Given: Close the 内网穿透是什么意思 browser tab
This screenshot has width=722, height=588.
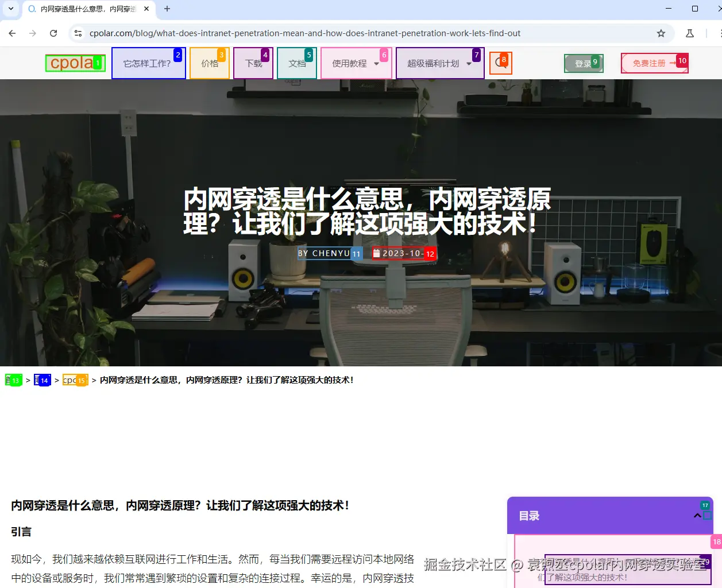Looking at the screenshot, I should click(x=146, y=9).
